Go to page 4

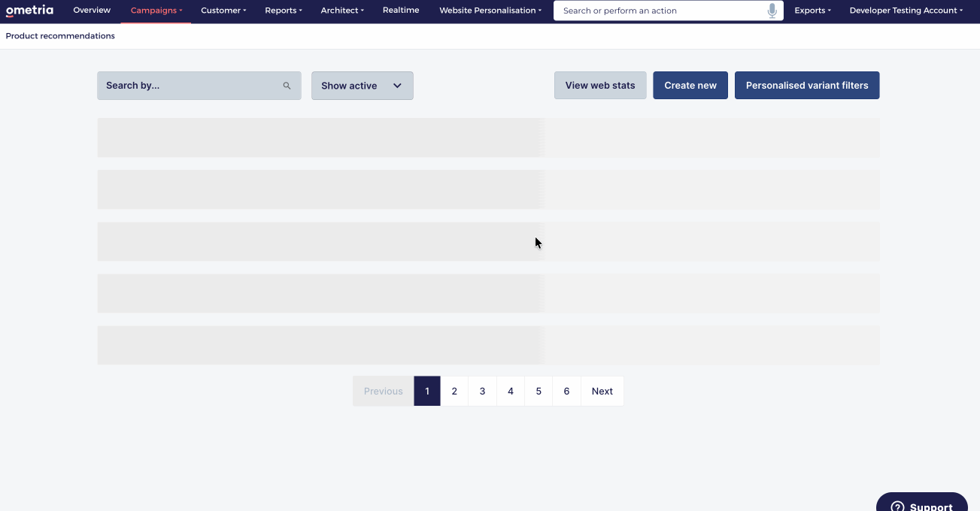coord(511,392)
